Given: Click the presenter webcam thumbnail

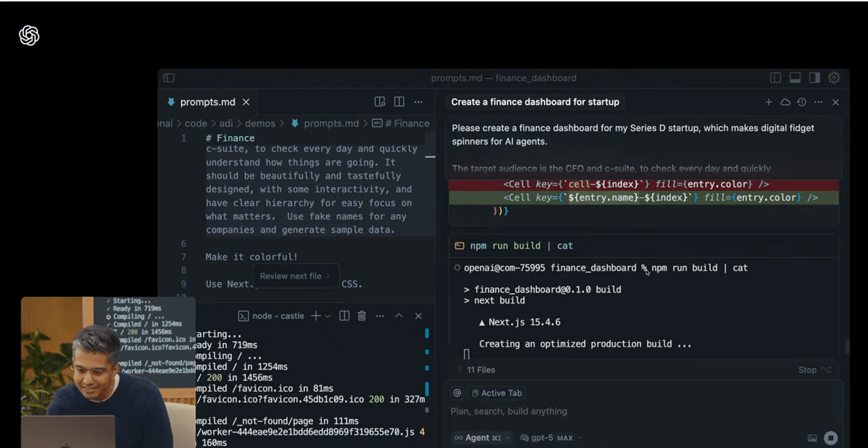Looking at the screenshot, I should pos(108,373).
